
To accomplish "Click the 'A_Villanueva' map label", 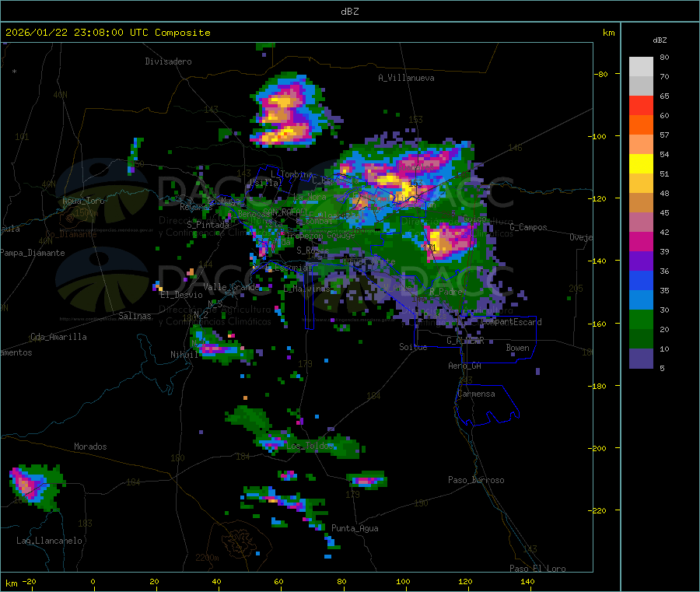I will pos(406,78).
